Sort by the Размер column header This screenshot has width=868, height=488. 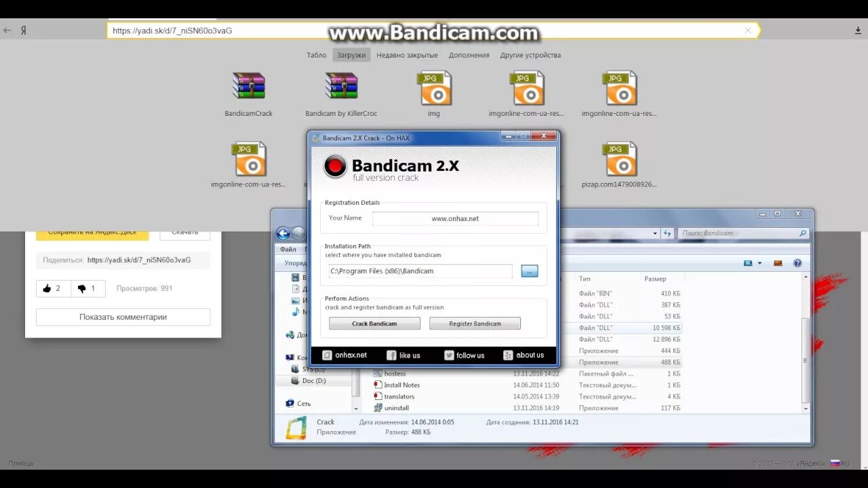[x=655, y=279]
